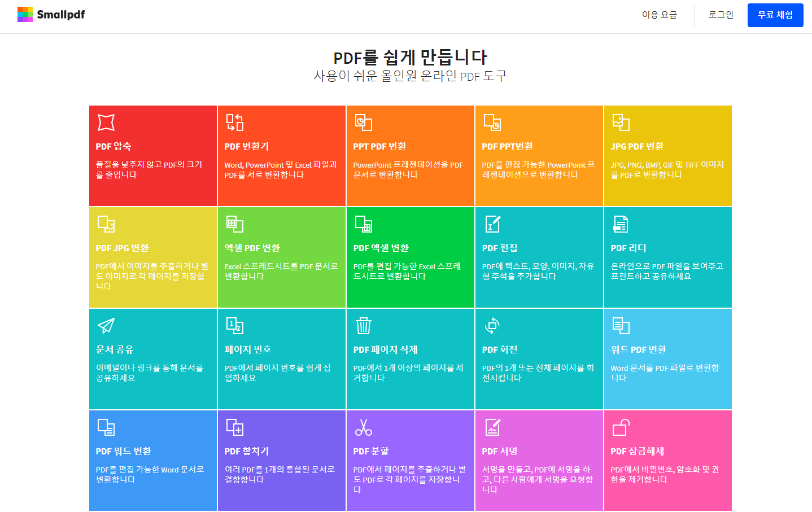Screen dimensions: 812x512
Task: Click description '이메일이나 링크를 통해 문서를 공유하세요'
Action: click(150, 373)
